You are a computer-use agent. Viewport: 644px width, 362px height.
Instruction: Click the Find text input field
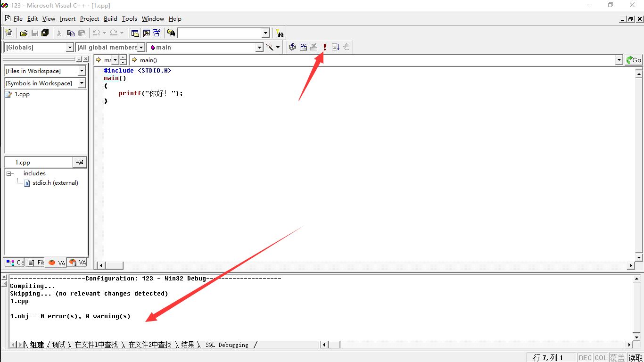(x=219, y=33)
